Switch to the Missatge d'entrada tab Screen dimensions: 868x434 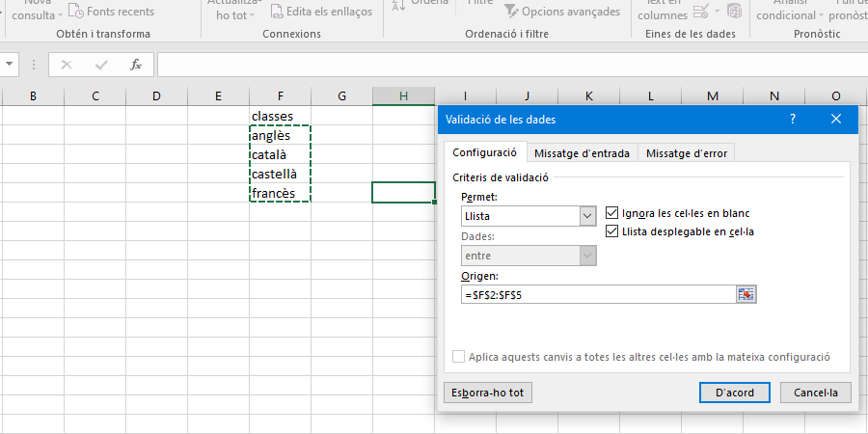(x=582, y=153)
